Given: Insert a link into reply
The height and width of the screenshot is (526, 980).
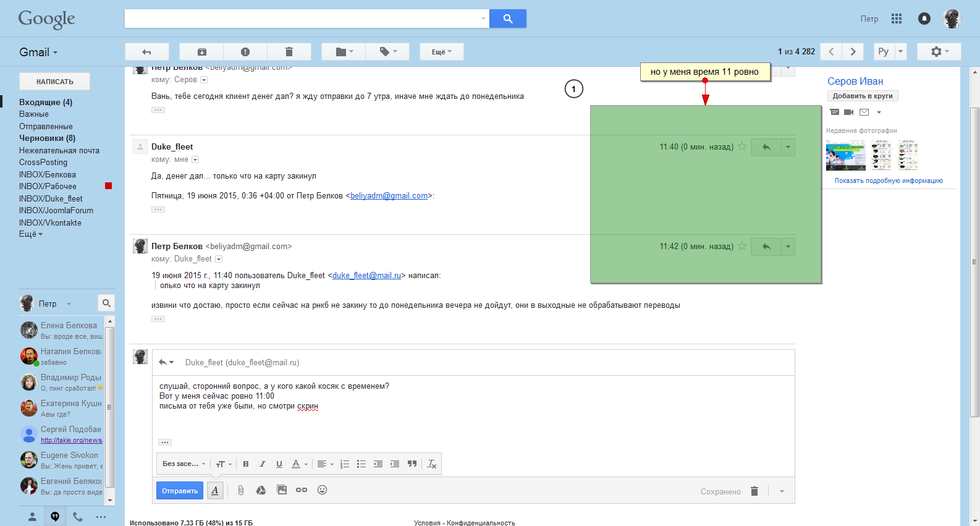Looking at the screenshot, I should point(302,490).
